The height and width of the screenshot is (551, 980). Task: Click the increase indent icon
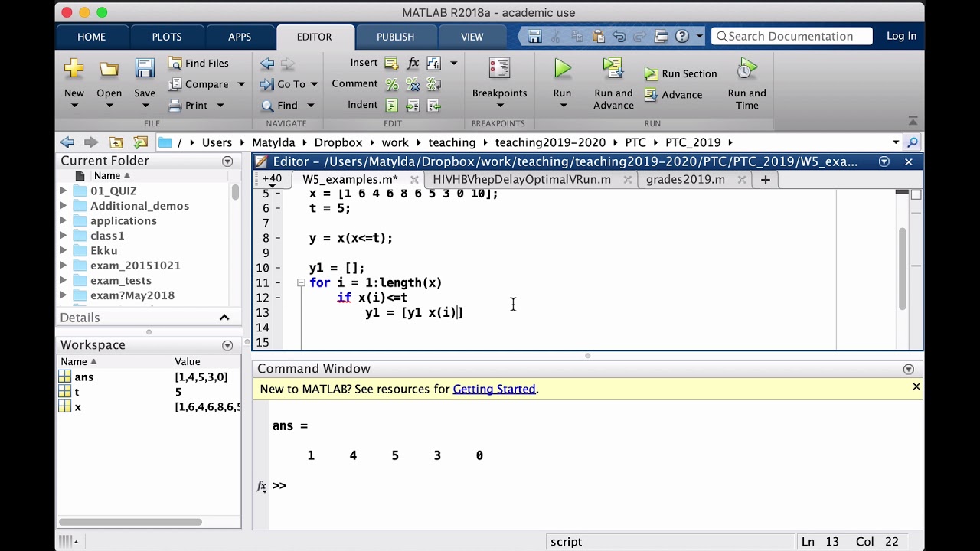pos(413,105)
